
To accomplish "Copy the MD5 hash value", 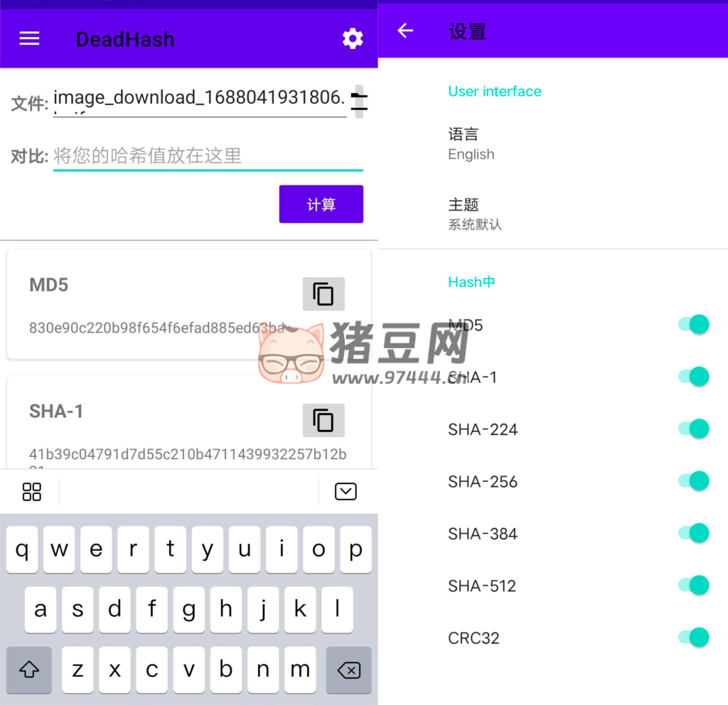I will [x=323, y=294].
